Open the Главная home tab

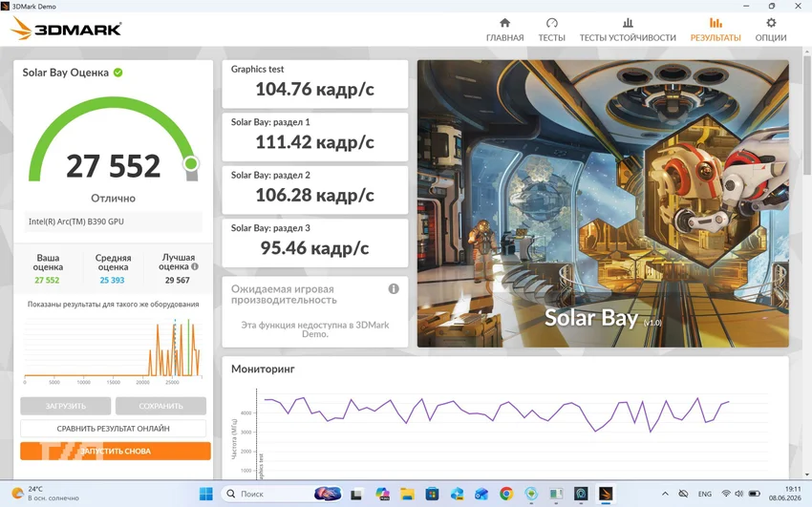pos(504,30)
